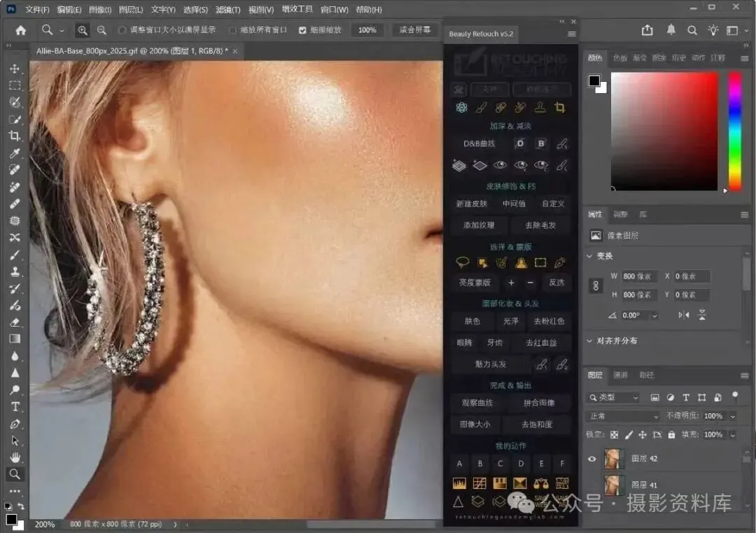The image size is (756, 533).
Task: Select the Eraser tool
Action: (x=15, y=322)
